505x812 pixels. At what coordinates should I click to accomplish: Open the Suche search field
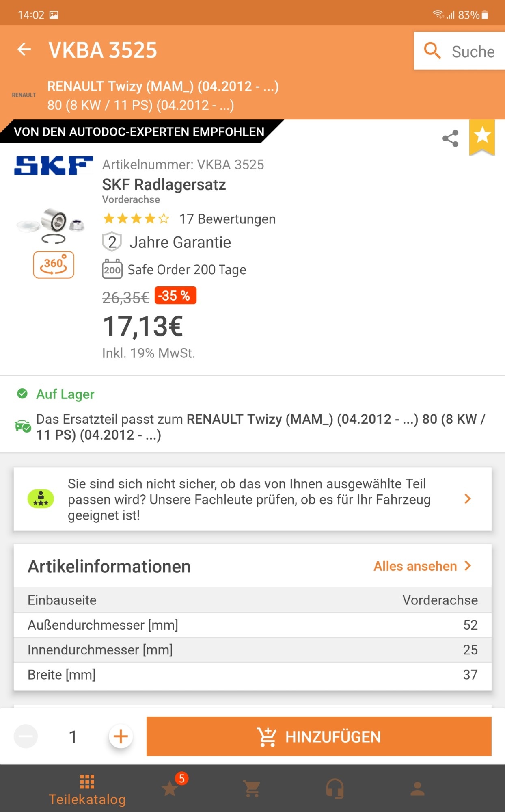click(x=460, y=52)
